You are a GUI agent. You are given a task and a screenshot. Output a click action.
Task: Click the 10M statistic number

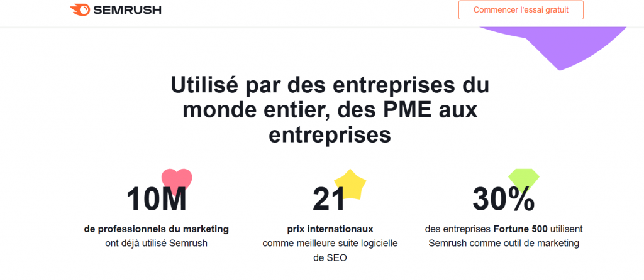(x=156, y=200)
